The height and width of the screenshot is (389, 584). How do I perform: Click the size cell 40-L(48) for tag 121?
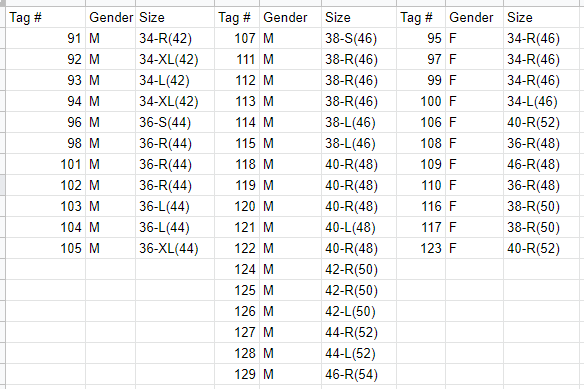359,227
